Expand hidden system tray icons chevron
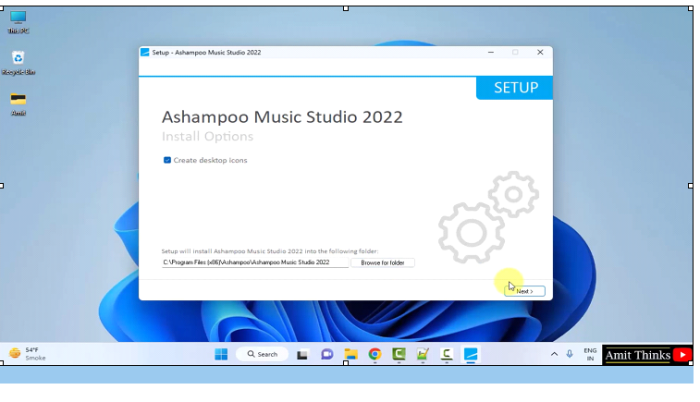This screenshot has width=700, height=402. [554, 354]
